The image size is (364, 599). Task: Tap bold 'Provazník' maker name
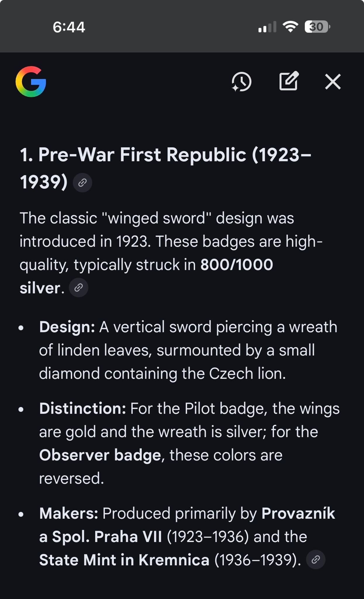298,513
